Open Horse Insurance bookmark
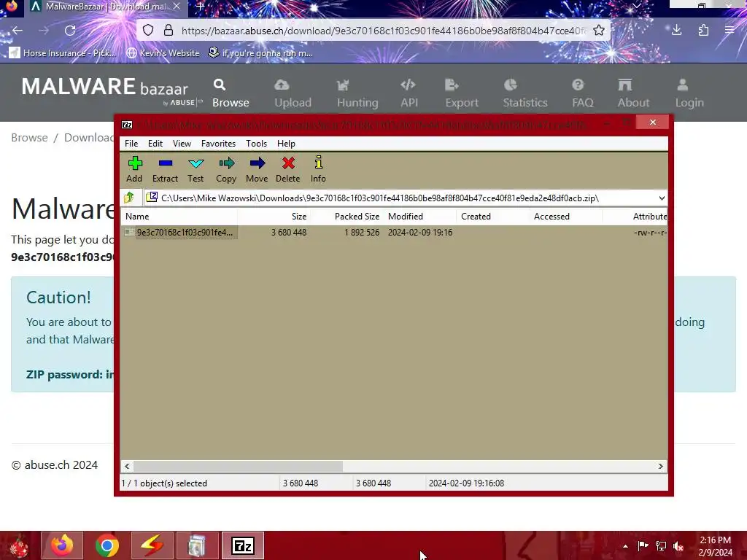Image resolution: width=747 pixels, height=560 pixels. pos(63,52)
